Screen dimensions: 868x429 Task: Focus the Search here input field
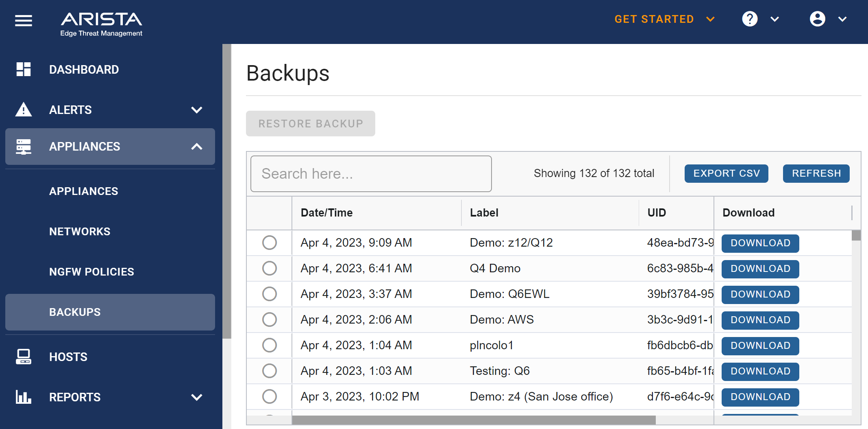[371, 174]
